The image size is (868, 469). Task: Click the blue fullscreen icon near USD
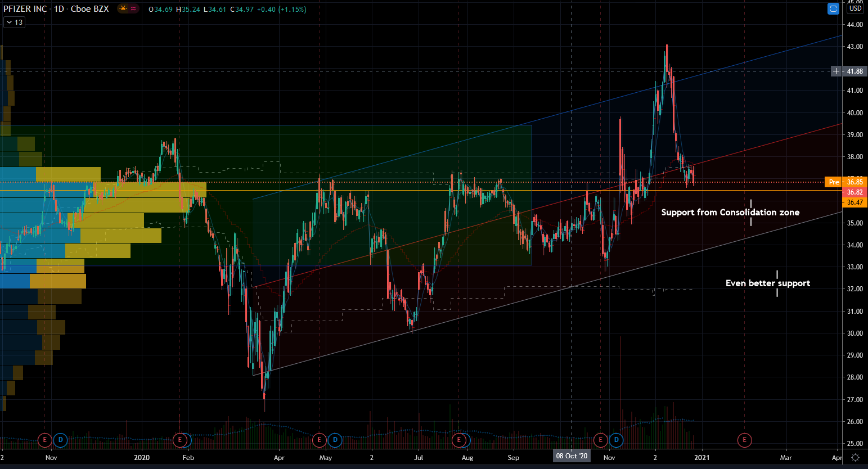click(x=833, y=8)
